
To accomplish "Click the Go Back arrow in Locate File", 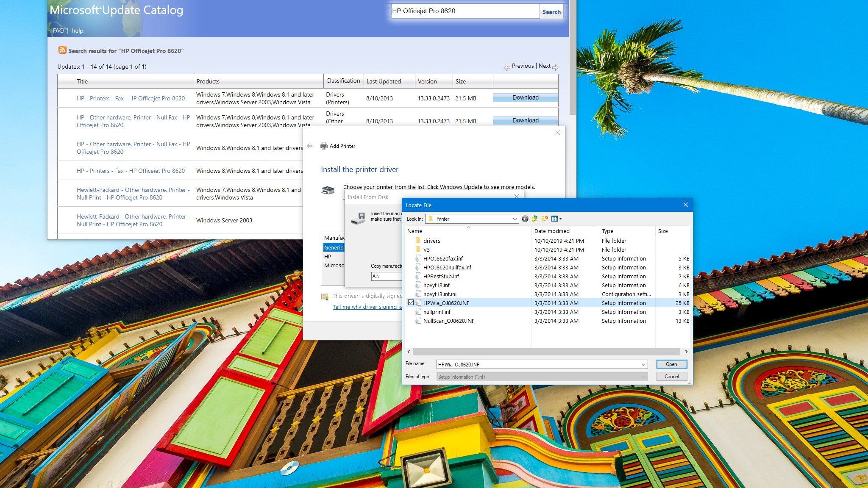I will (525, 219).
